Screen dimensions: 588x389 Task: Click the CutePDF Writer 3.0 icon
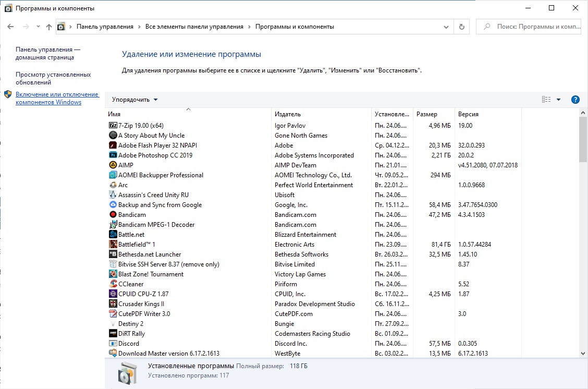tap(113, 313)
